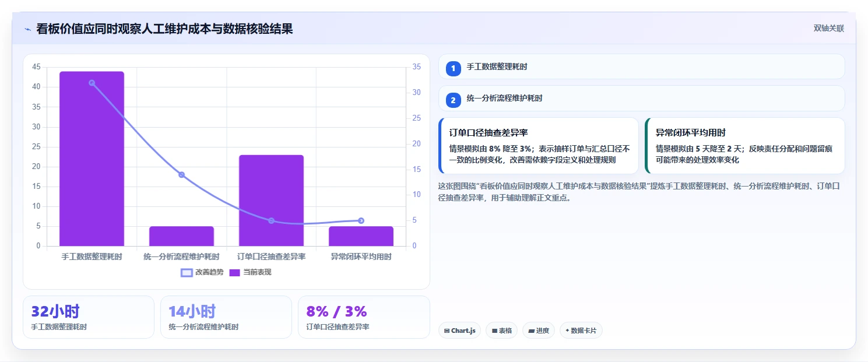Click the 统一分析流程维护耗时 bar in chart
The image size is (868, 362).
coord(182,236)
